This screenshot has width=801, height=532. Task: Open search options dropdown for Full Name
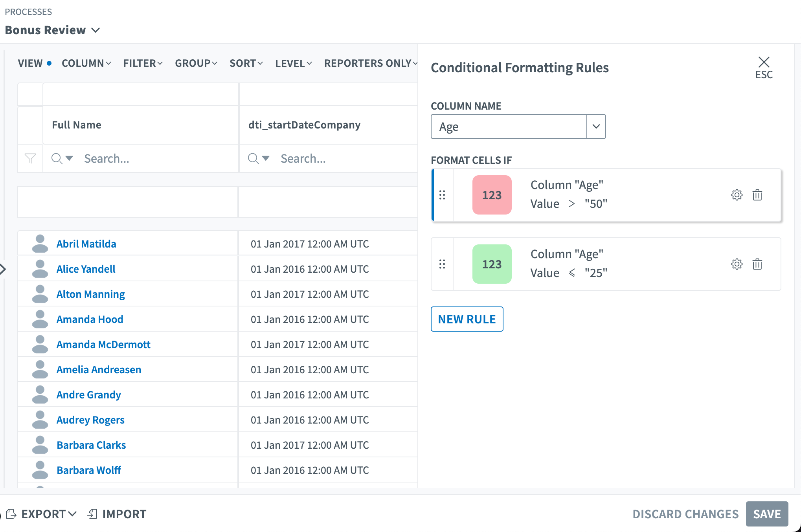click(69, 158)
